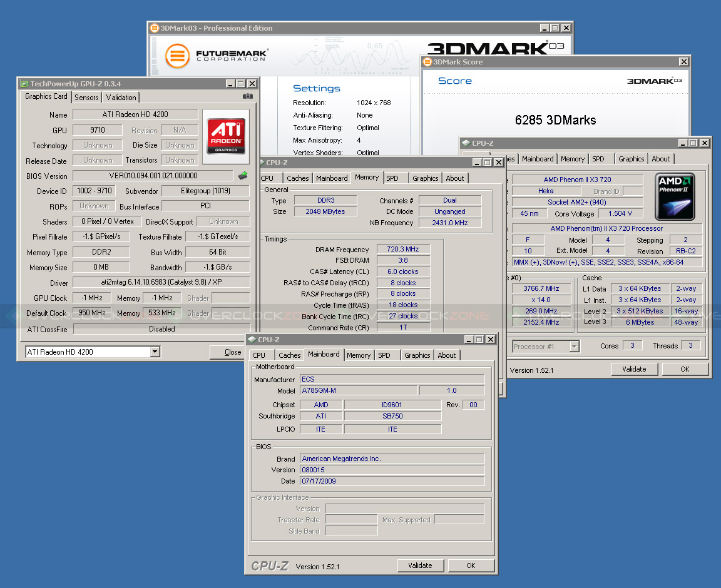The image size is (721, 588).
Task: Click the BIOS Date 07/17/2009 field
Action: tap(392, 481)
